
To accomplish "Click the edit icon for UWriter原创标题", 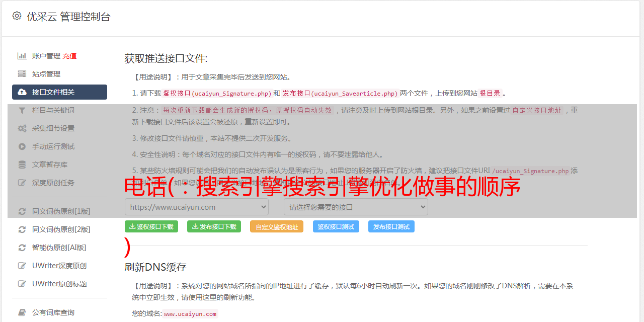I will pyautogui.click(x=22, y=284).
